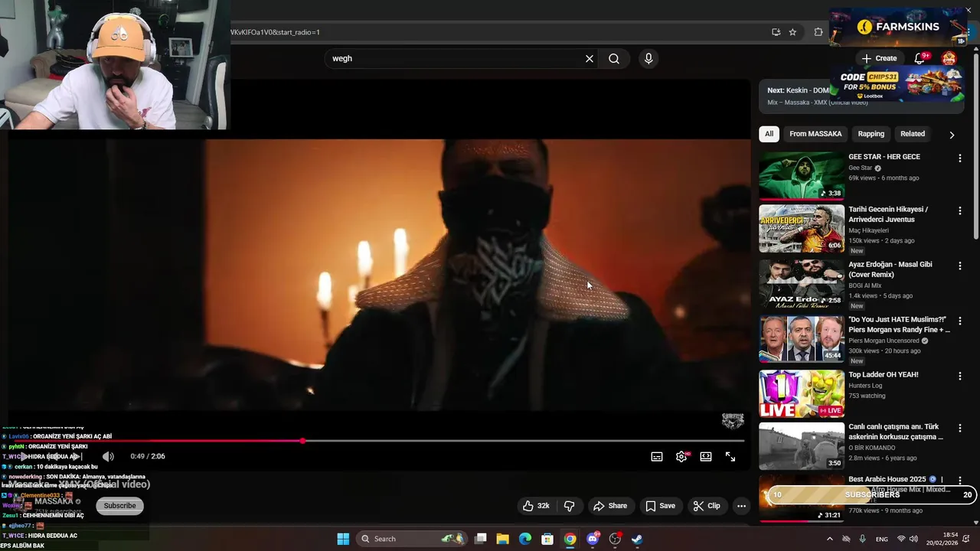Image resolution: width=980 pixels, height=551 pixels.
Task: Open the GEE STAR - HER GECE thumbnail
Action: tap(802, 175)
